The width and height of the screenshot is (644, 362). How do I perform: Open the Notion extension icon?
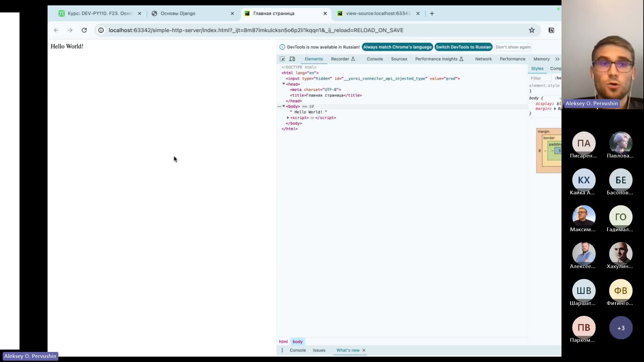[551, 30]
